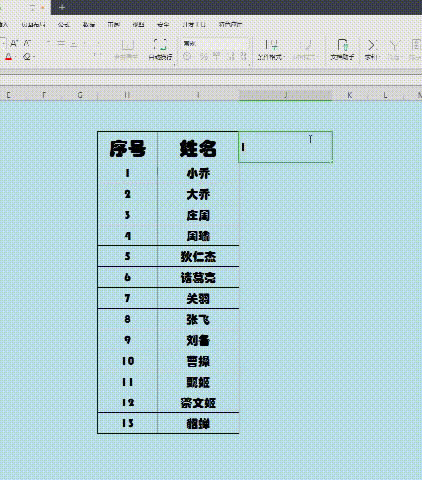Screen dimensions: 422x480
Task: Click the 姓名 header cell
Action: point(198,147)
